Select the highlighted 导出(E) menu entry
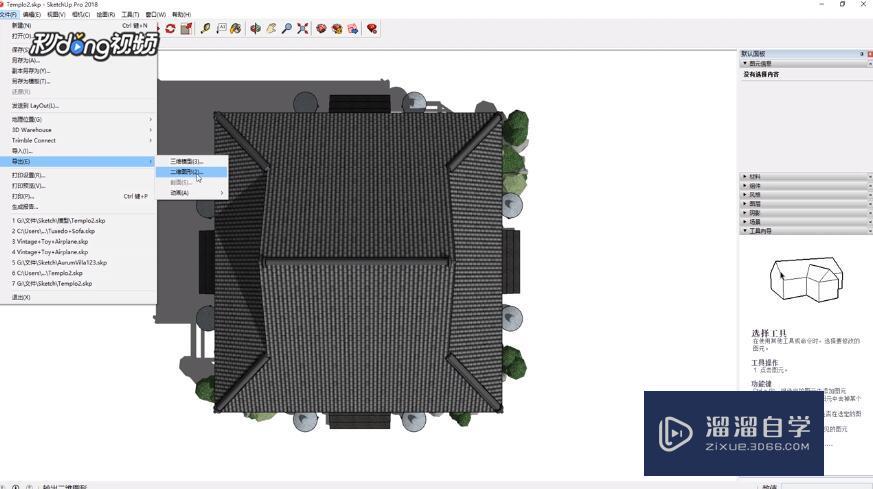Image resolution: width=873 pixels, height=489 pixels. coord(79,162)
